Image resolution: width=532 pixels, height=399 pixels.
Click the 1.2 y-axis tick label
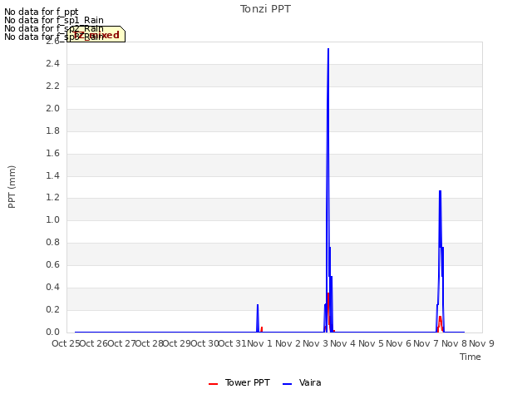coord(52,198)
